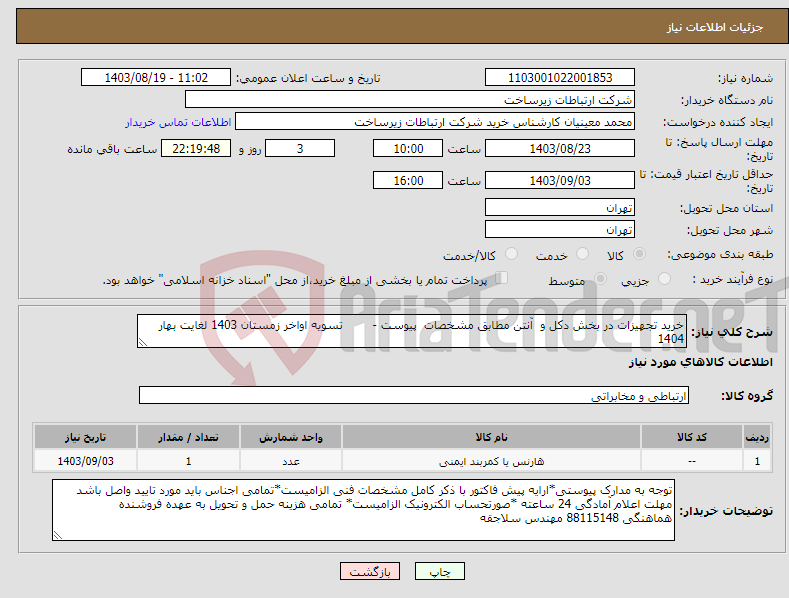This screenshot has height=598, width=789.
Task: Select the کالا/خدمت radio button
Action: coord(511,254)
